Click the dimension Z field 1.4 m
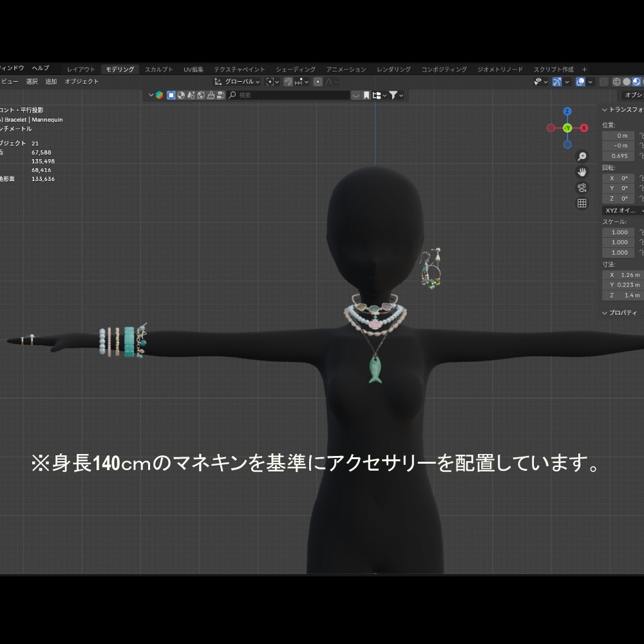 coord(623,296)
